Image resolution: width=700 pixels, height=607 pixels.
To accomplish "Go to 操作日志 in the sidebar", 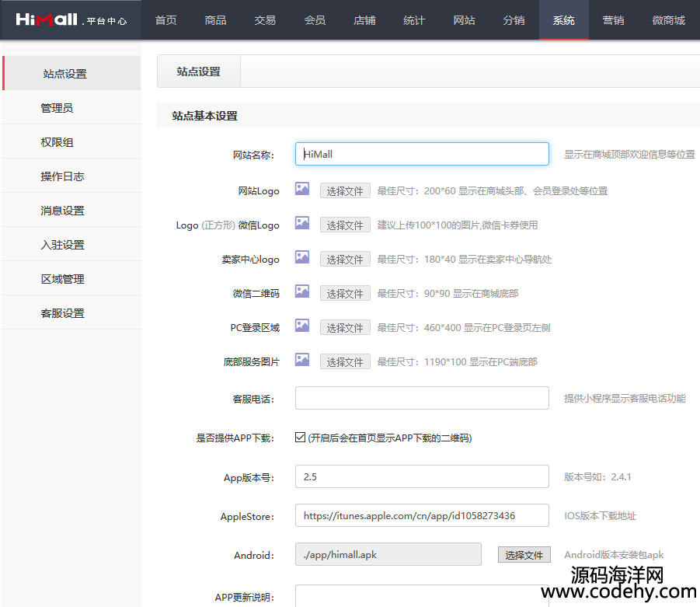I will click(62, 176).
